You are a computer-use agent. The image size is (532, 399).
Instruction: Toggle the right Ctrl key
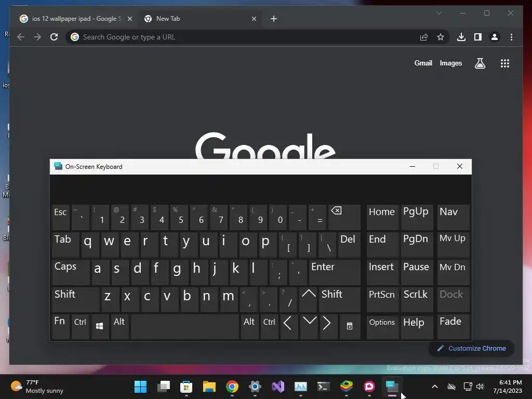pyautogui.click(x=270, y=326)
